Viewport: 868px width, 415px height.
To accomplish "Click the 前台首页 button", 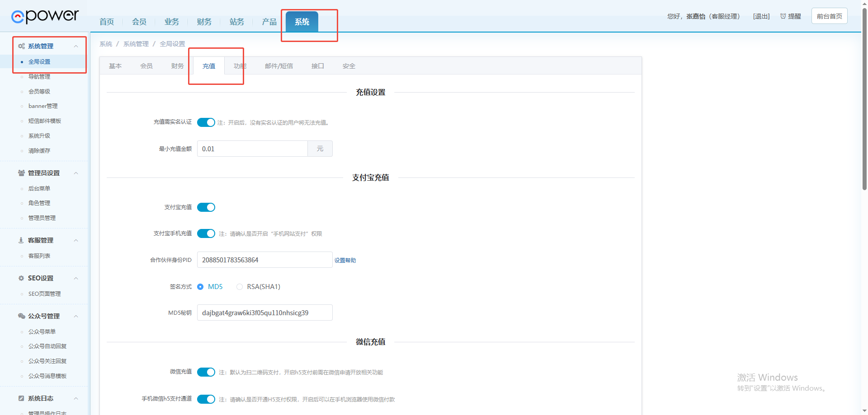I will click(830, 16).
